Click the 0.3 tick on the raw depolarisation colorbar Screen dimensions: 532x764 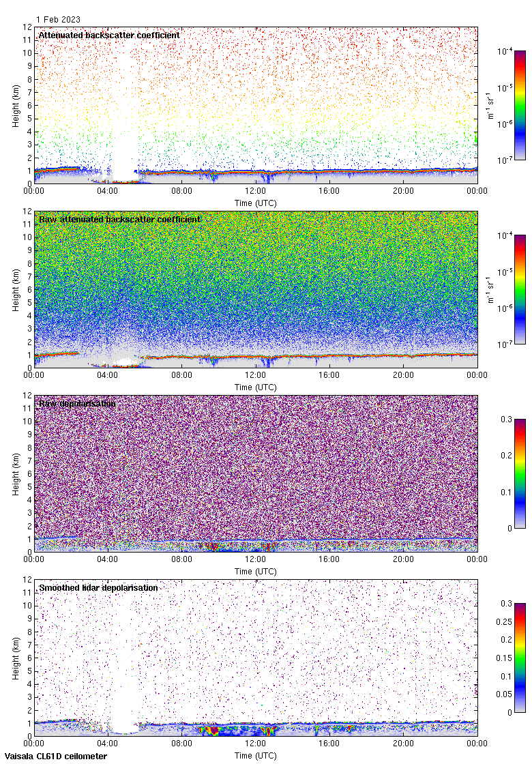[x=507, y=420]
